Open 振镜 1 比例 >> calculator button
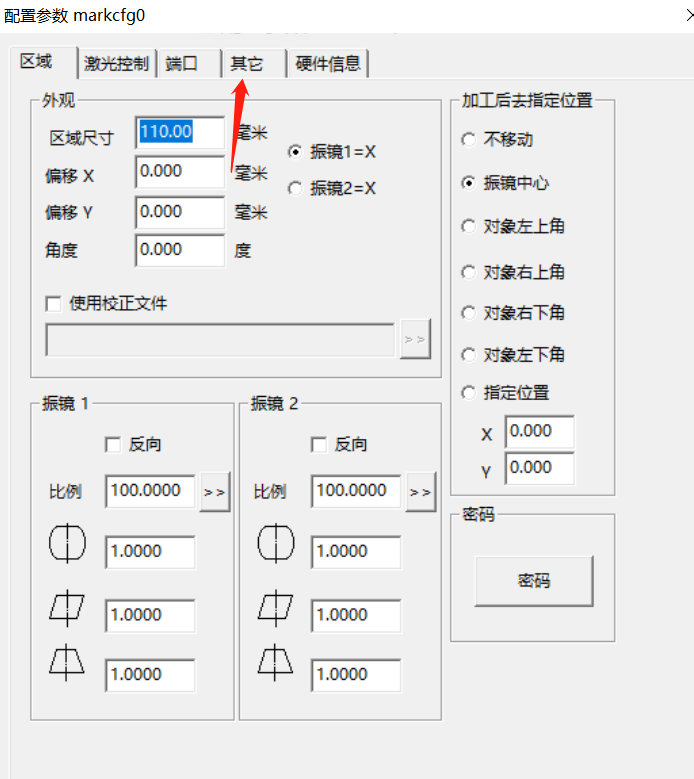Screen dimensions: 694x779 pos(215,492)
